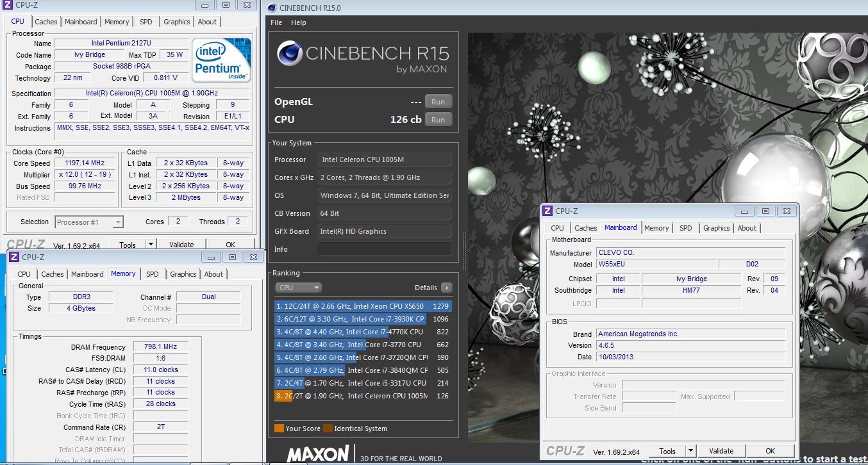Click OK in Mainboard CPU-Z window
Screen dimensions: 868x465
click(x=771, y=451)
